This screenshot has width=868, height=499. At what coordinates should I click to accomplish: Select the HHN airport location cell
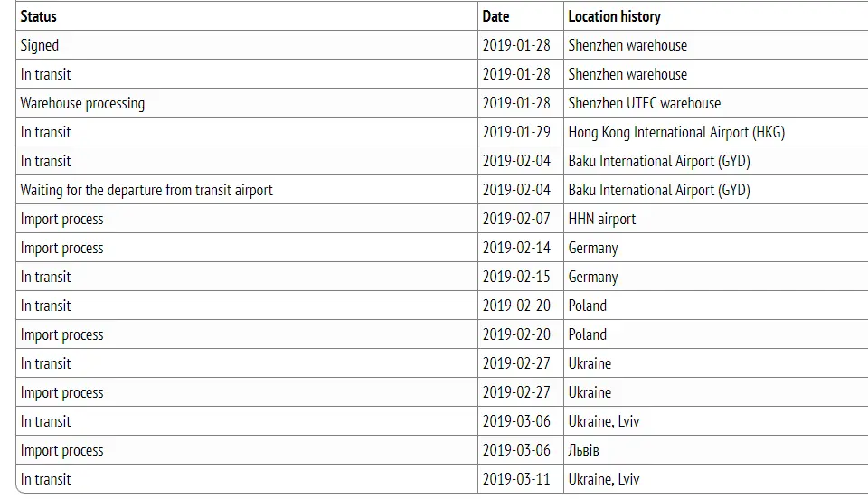coord(716,219)
